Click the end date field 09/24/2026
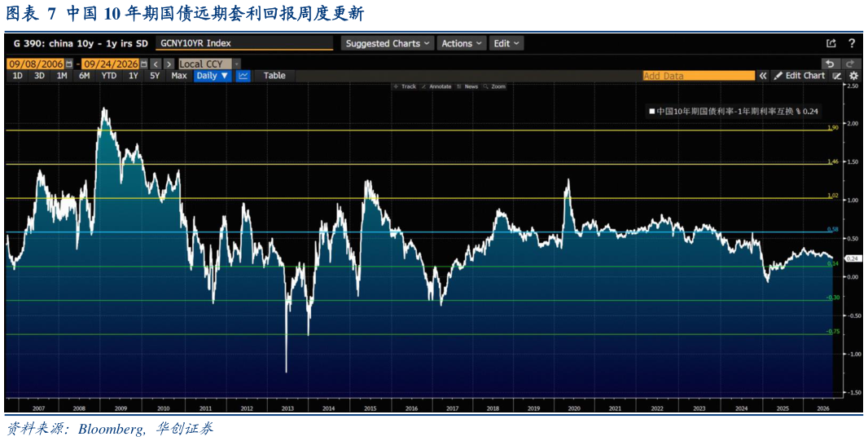Viewport: 868px width, 441px height. pyautogui.click(x=111, y=64)
